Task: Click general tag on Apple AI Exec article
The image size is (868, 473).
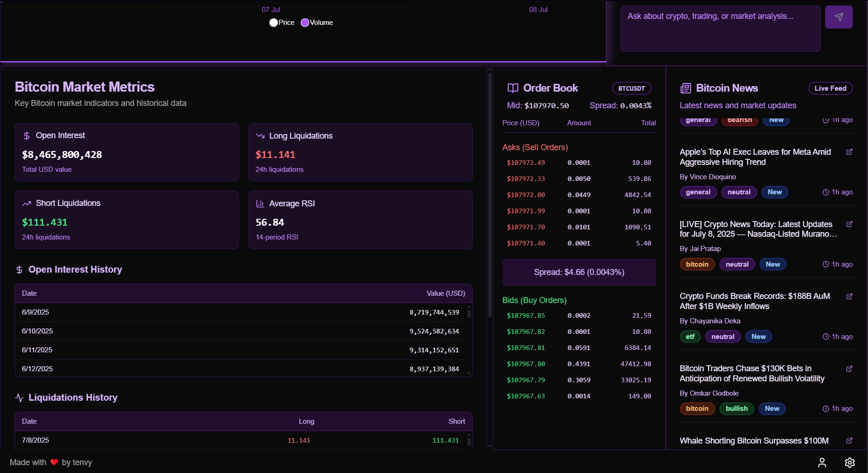Action: [698, 192]
